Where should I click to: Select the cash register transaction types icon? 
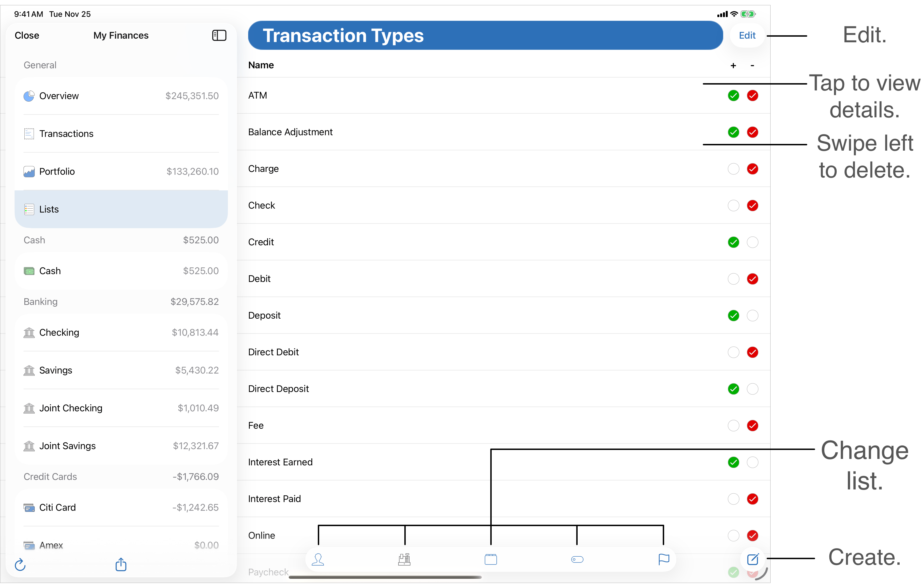[x=404, y=559]
